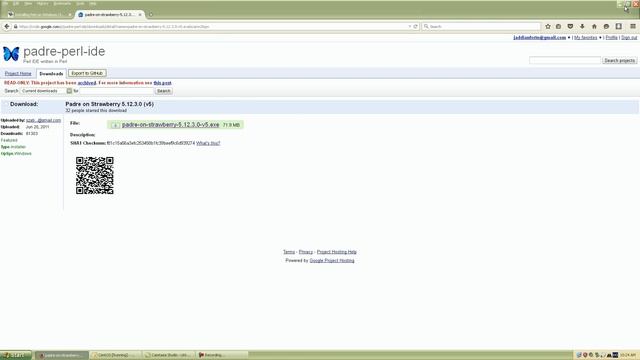This screenshot has width=640, height=360.
Task: Open the Current downloads search dropdown
Action: tap(46, 91)
